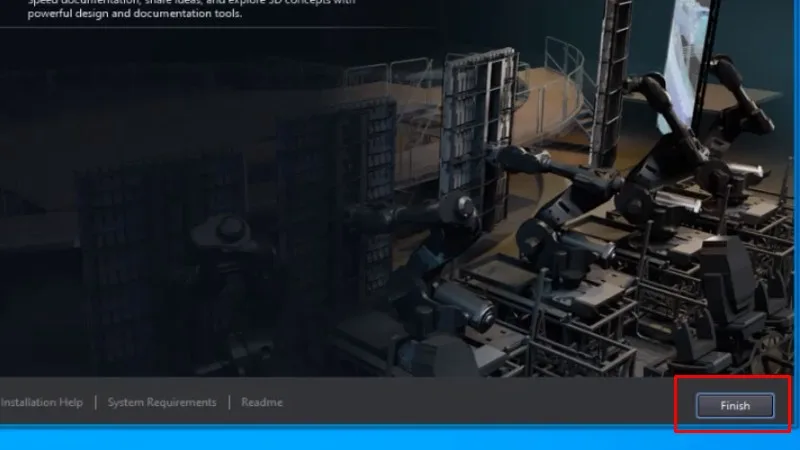800x450 pixels.
Task: Click the blue Windows taskbar strip
Action: pos(400,440)
